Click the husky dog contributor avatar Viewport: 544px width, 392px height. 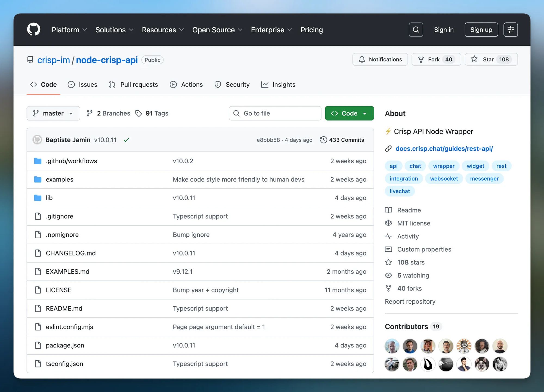482,364
